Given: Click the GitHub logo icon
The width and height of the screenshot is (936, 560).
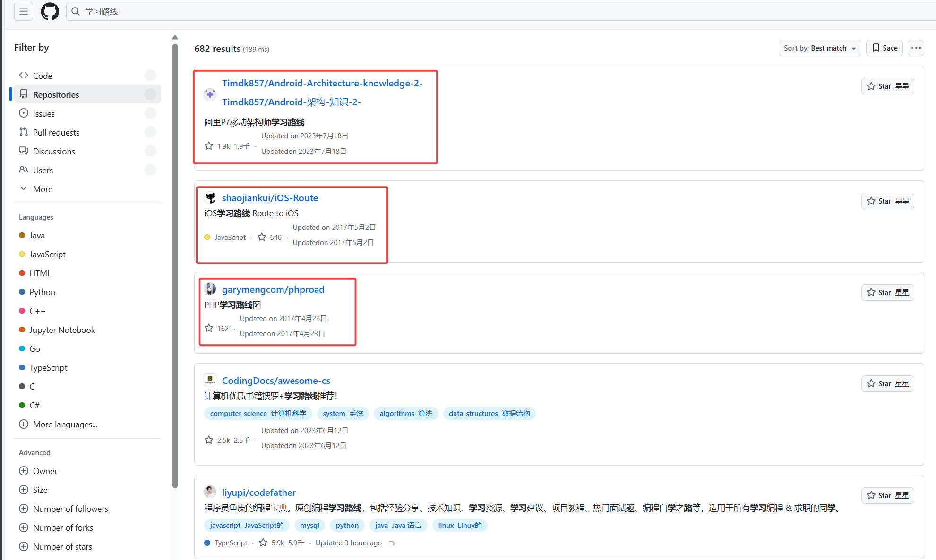Looking at the screenshot, I should point(50,11).
